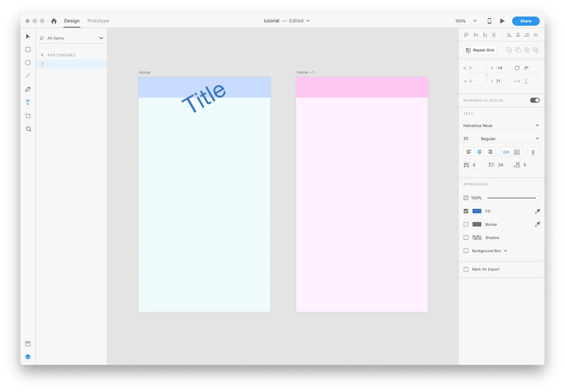
Task: Apply the Add boolean operation
Action: click(x=509, y=50)
